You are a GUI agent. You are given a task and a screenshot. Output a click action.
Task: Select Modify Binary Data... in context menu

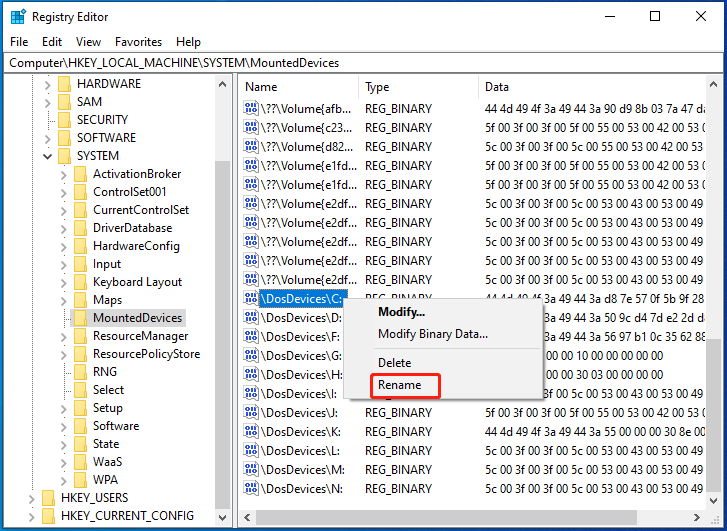coord(433,334)
